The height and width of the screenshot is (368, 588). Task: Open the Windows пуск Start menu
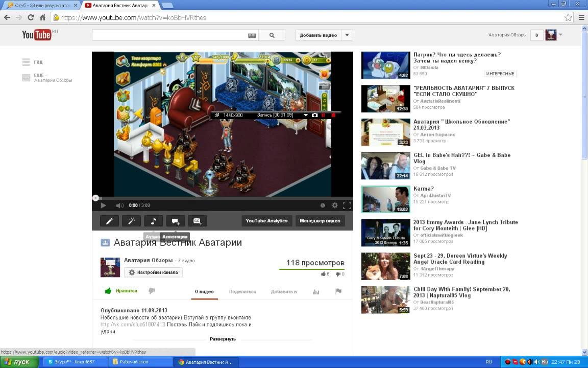click(19, 362)
